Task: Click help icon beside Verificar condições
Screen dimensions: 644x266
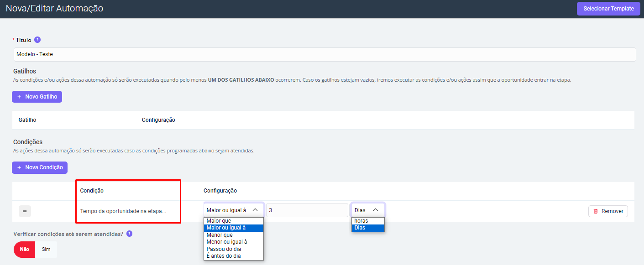Action: [x=129, y=234]
